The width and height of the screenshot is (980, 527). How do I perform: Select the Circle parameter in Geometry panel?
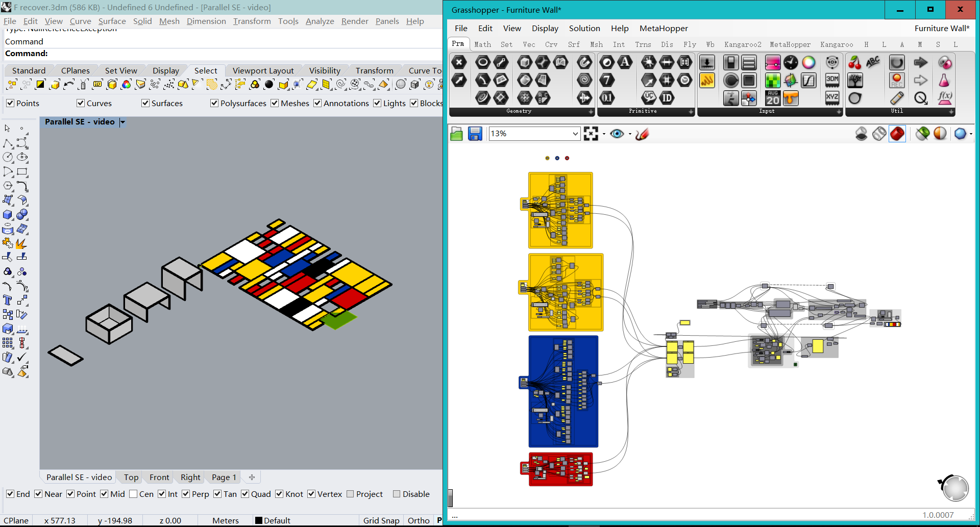click(482, 62)
